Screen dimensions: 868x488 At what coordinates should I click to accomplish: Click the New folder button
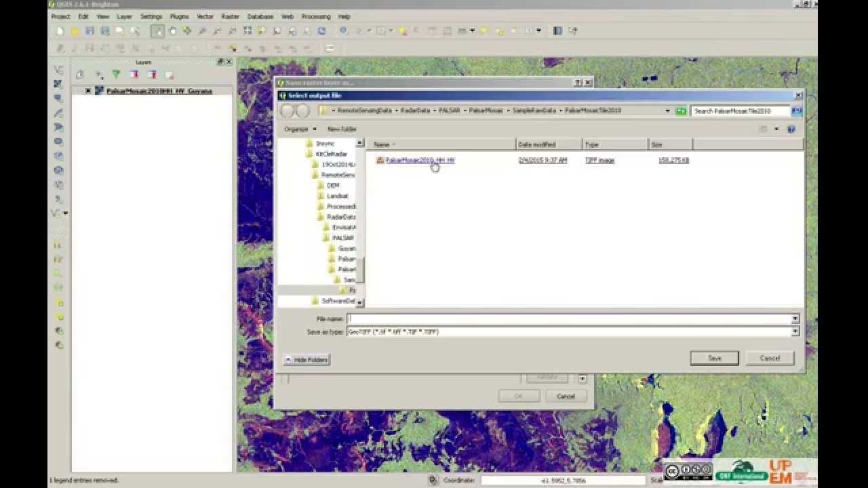tap(342, 129)
